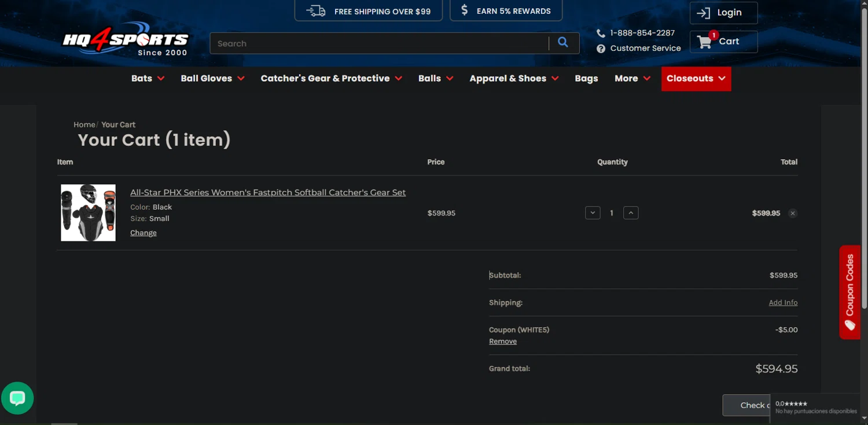Click the dollar sign rewards icon
868x425 pixels.
click(x=464, y=10)
